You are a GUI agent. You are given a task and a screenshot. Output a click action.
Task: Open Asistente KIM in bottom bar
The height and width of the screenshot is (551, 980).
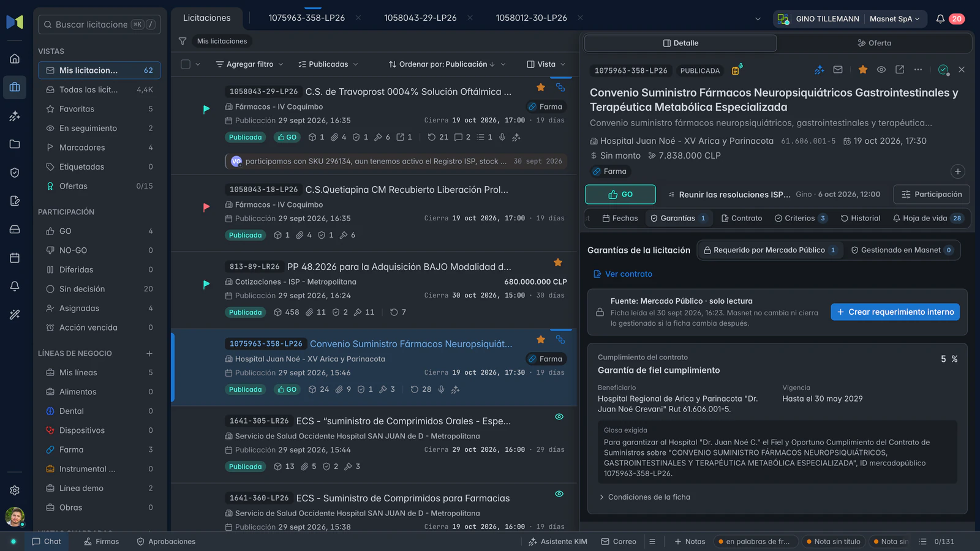point(557,541)
